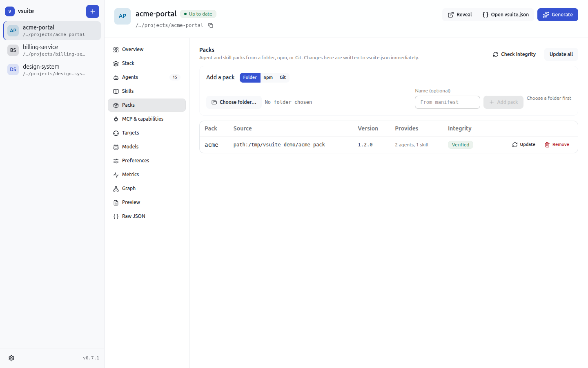
Task: Click the vsuite logo icon
Action: pyautogui.click(x=10, y=11)
